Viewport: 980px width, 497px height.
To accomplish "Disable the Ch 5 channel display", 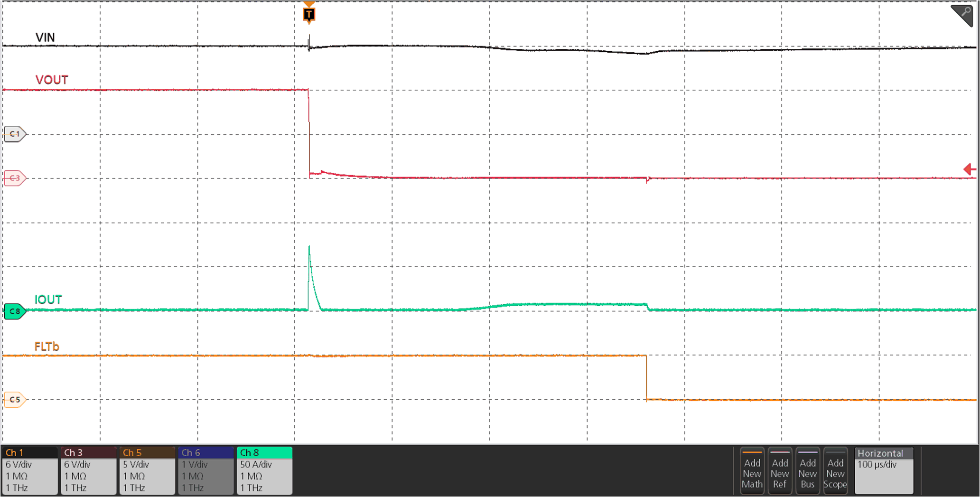I will point(147,453).
